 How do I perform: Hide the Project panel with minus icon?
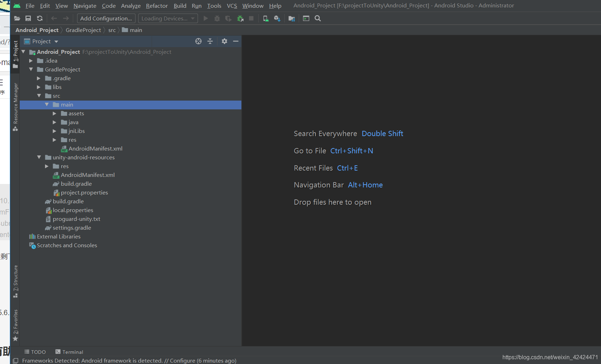point(236,41)
